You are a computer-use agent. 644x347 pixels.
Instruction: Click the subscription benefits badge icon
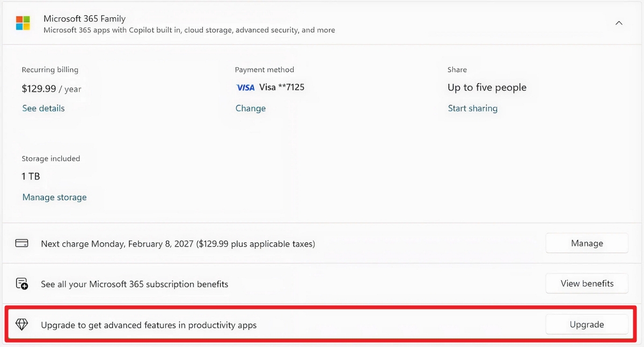coord(21,283)
